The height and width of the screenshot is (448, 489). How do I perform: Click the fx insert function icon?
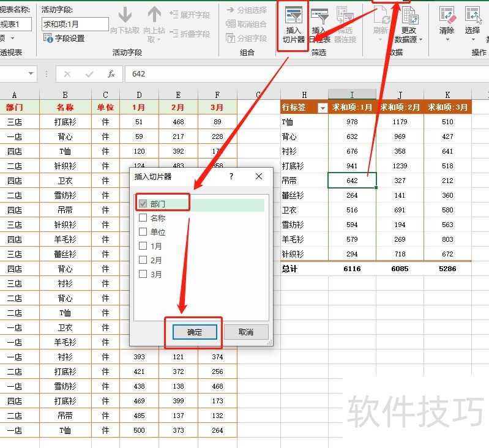111,74
